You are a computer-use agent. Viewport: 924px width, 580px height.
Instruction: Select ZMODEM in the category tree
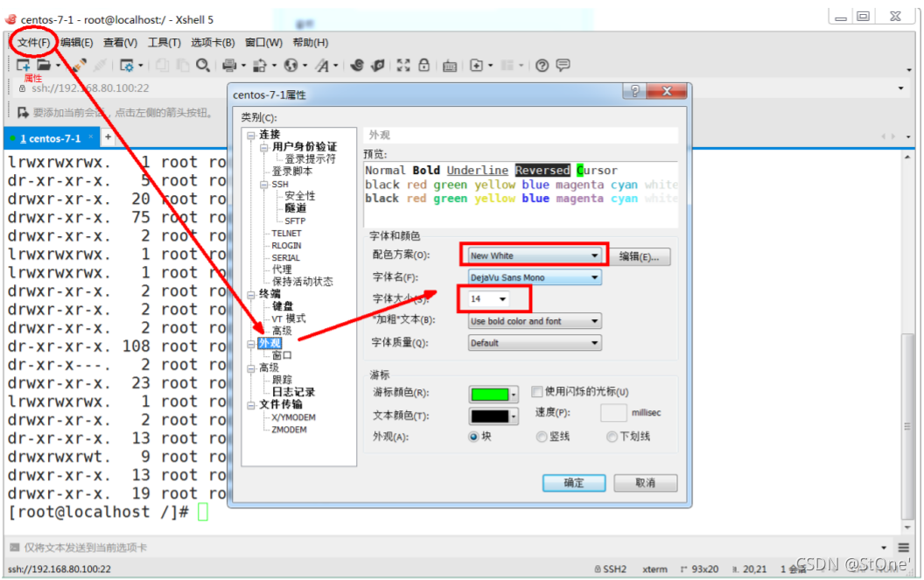pyautogui.click(x=290, y=430)
